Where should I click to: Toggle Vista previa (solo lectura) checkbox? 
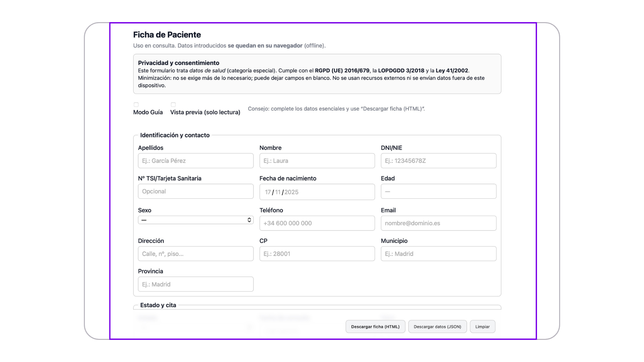click(x=173, y=105)
